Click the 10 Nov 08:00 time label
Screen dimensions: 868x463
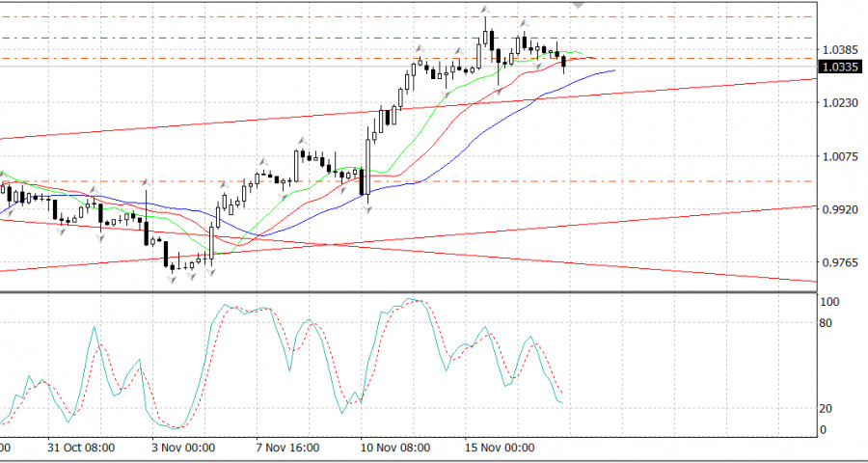[x=393, y=449]
